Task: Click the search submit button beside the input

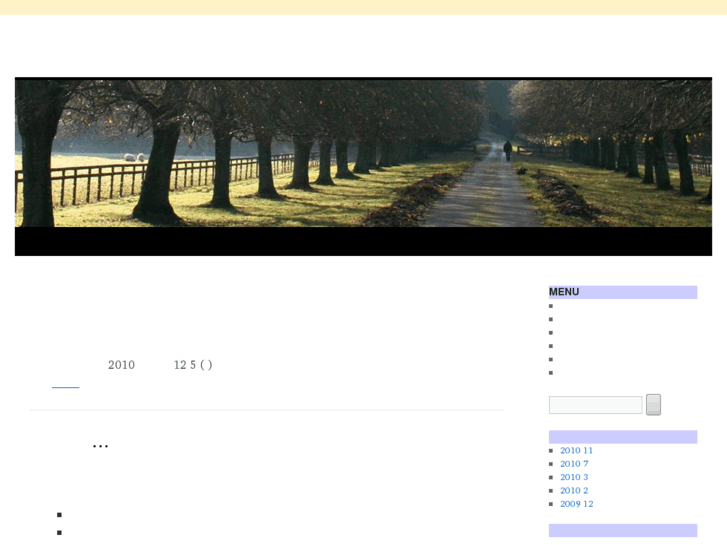Action: (653, 405)
